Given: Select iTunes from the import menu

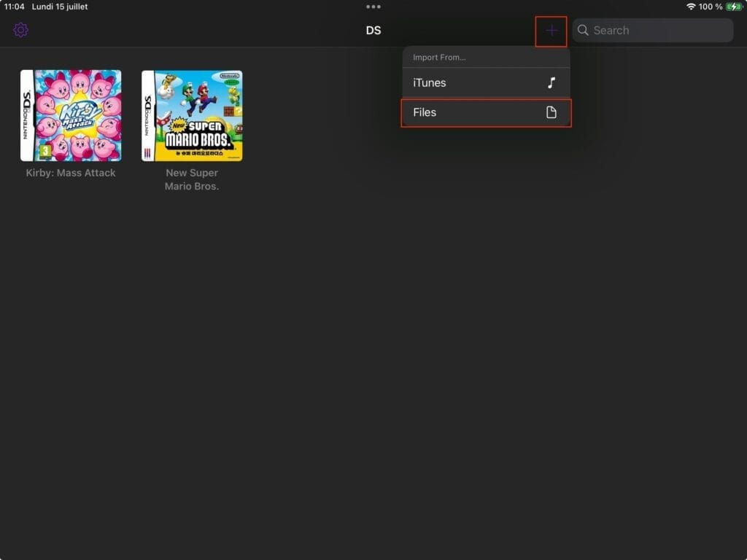Looking at the screenshot, I should 430,82.
